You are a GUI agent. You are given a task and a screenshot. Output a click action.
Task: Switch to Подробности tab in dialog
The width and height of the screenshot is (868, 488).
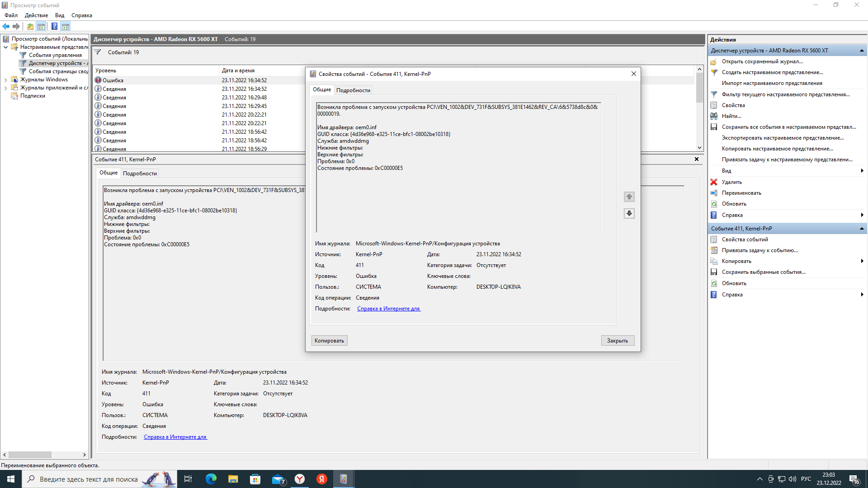pos(353,90)
